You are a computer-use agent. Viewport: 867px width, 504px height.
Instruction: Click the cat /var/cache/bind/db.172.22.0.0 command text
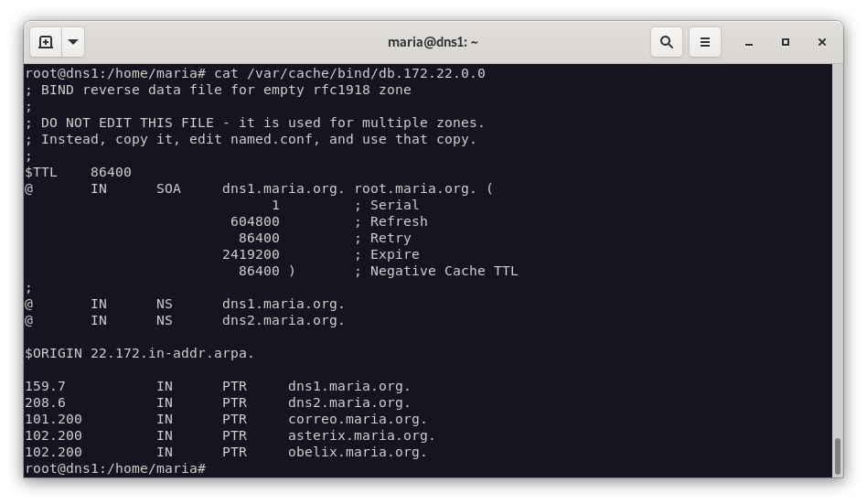pyautogui.click(x=349, y=73)
